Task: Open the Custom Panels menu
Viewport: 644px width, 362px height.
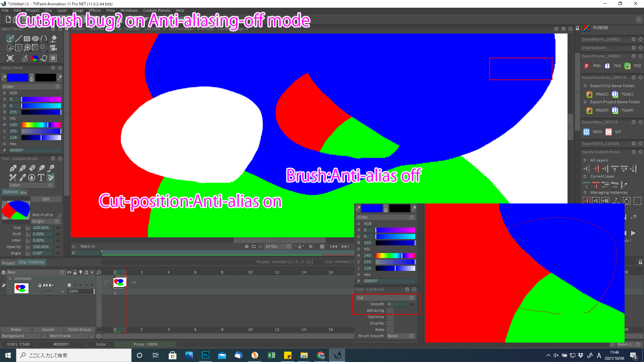Action: 157,10
